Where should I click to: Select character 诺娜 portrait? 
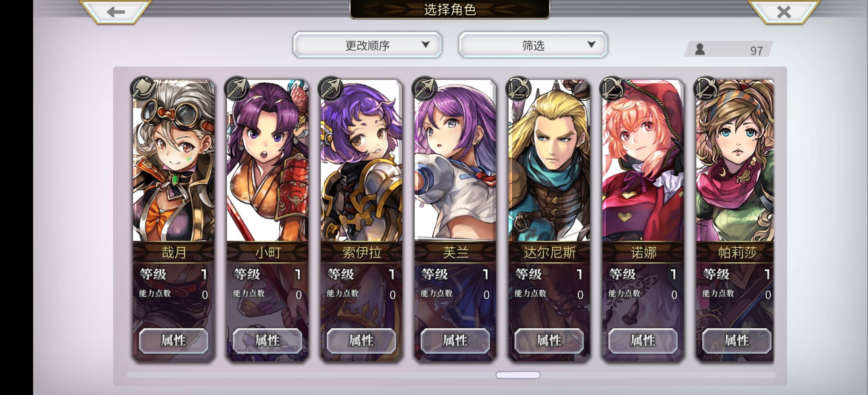(643, 161)
